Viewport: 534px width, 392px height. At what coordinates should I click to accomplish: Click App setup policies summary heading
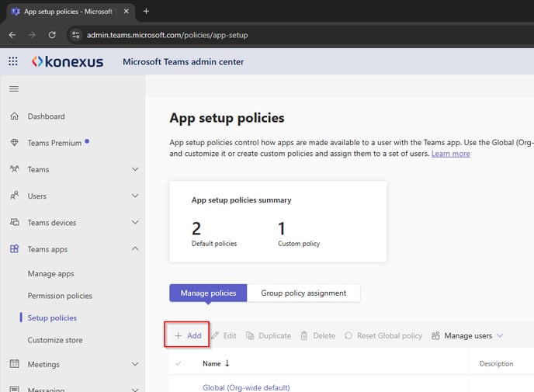coord(241,200)
